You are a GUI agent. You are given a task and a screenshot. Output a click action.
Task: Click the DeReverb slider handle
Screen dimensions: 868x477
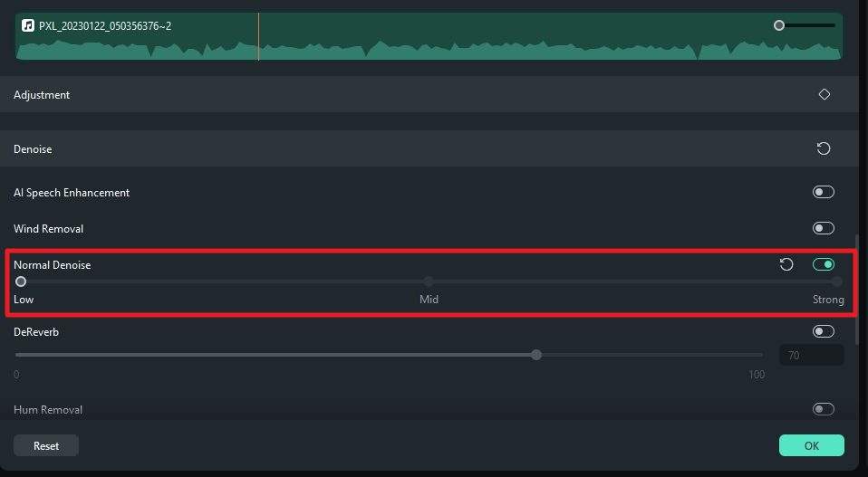pyautogui.click(x=535, y=355)
